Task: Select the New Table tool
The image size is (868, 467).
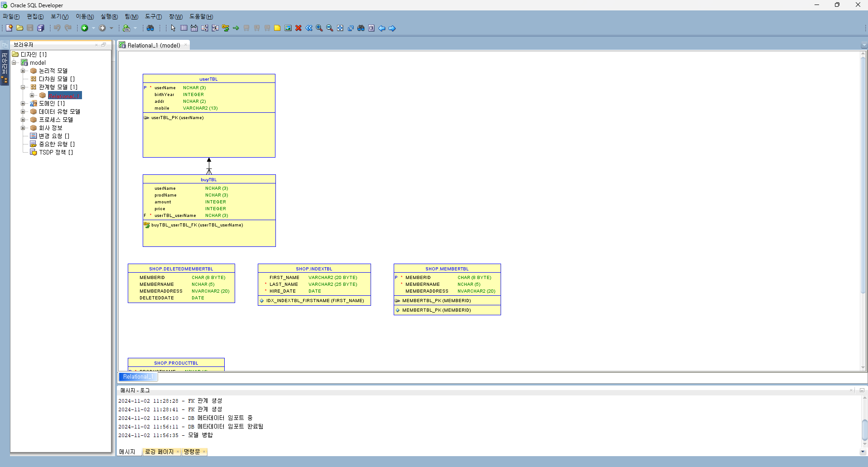Action: (183, 28)
